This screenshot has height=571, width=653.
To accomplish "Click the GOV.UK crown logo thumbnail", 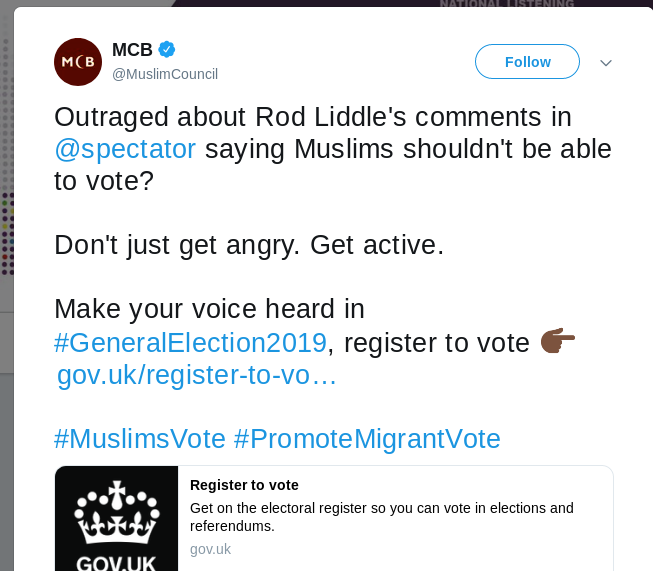I will pos(117,518).
